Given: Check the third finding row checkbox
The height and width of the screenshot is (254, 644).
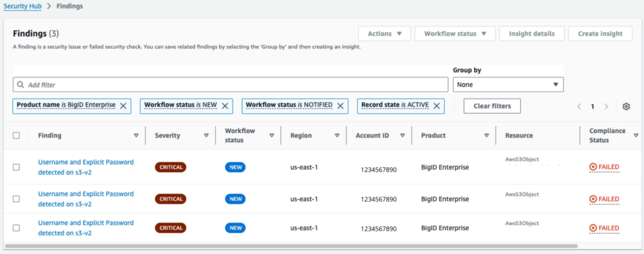Looking at the screenshot, I should click(16, 228).
